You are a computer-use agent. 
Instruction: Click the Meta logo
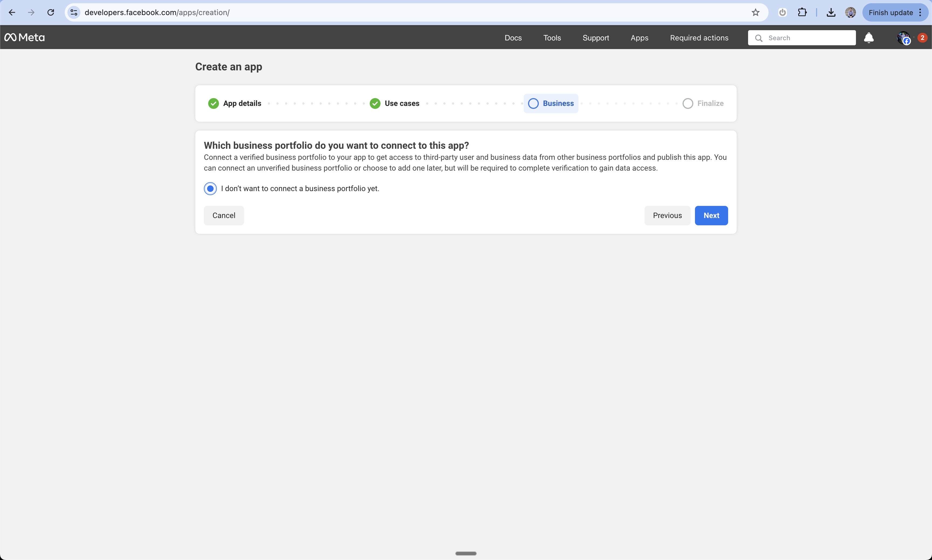pyautogui.click(x=25, y=37)
